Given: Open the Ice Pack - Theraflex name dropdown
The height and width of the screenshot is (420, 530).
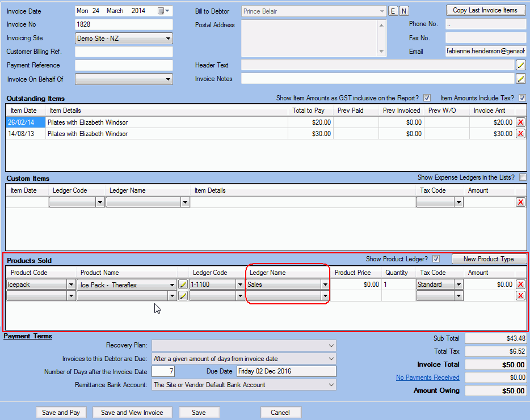Looking at the screenshot, I should pyautogui.click(x=172, y=285).
